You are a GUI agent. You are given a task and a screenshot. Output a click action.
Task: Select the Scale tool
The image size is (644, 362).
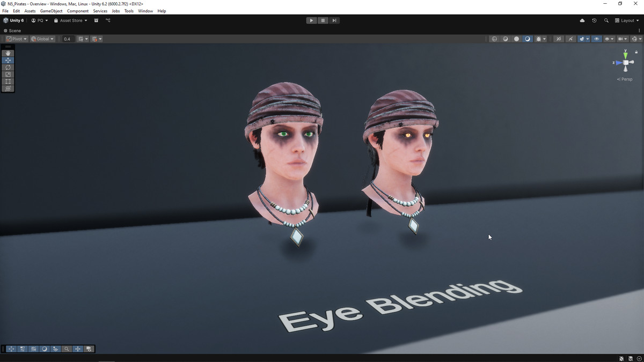click(8, 74)
